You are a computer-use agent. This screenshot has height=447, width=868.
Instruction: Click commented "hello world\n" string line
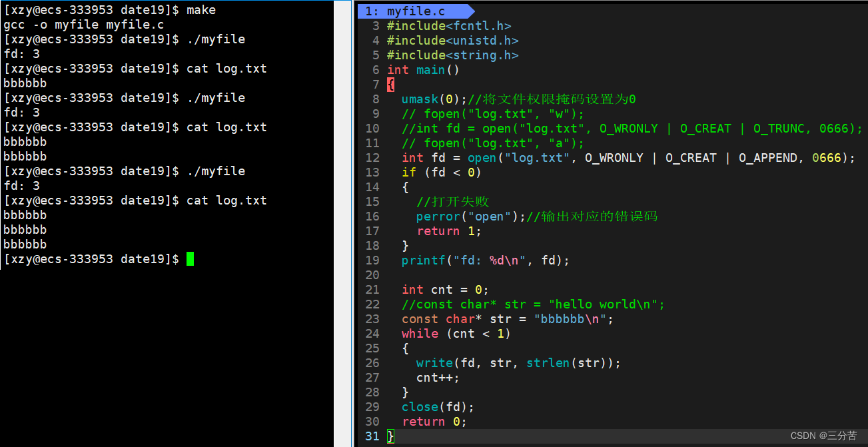coord(533,304)
